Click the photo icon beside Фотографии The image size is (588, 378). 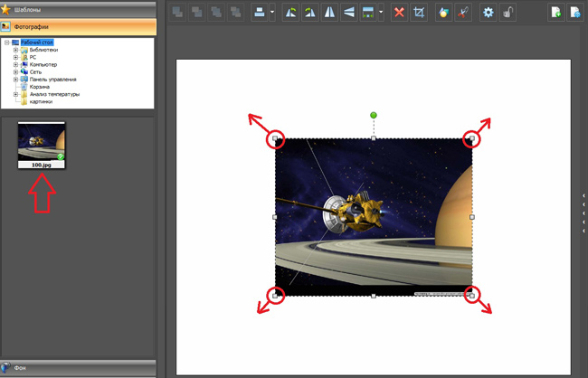[5, 27]
